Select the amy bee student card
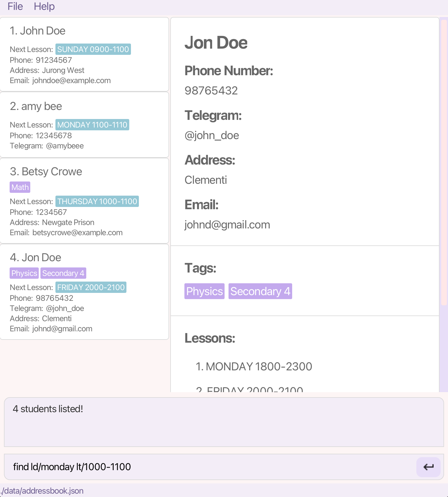Viewport: 448px width, 497px height. click(x=84, y=125)
